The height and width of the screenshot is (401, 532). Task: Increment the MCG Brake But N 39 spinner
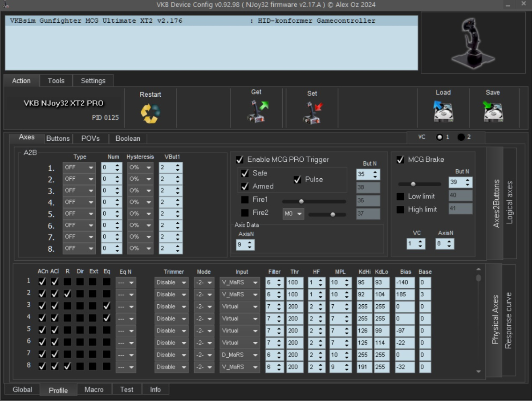coord(467,180)
